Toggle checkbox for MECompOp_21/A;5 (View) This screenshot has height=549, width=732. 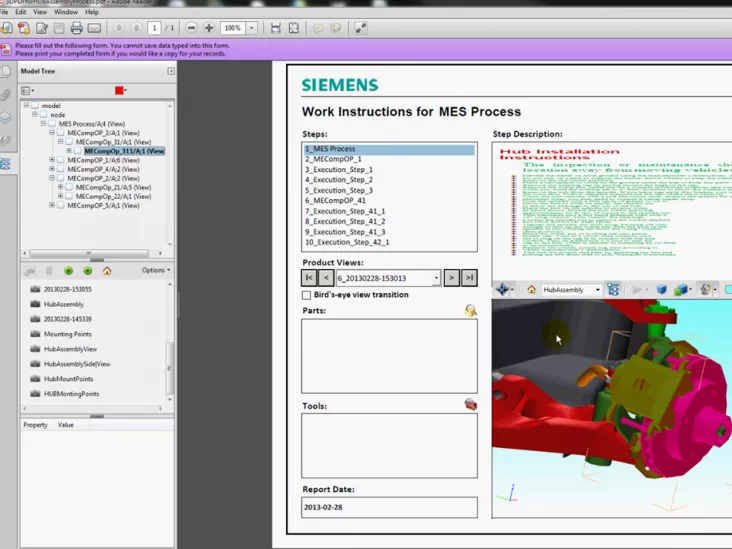[x=69, y=187]
